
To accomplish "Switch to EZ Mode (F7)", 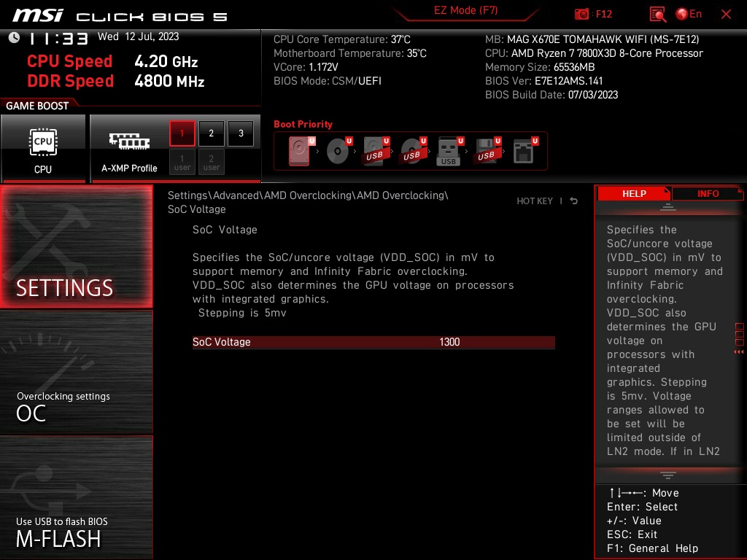I will point(465,10).
